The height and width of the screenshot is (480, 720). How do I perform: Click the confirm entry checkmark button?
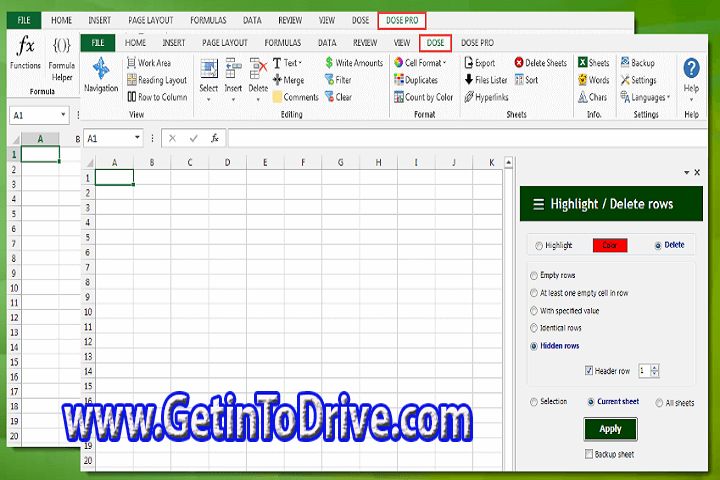pos(193,138)
